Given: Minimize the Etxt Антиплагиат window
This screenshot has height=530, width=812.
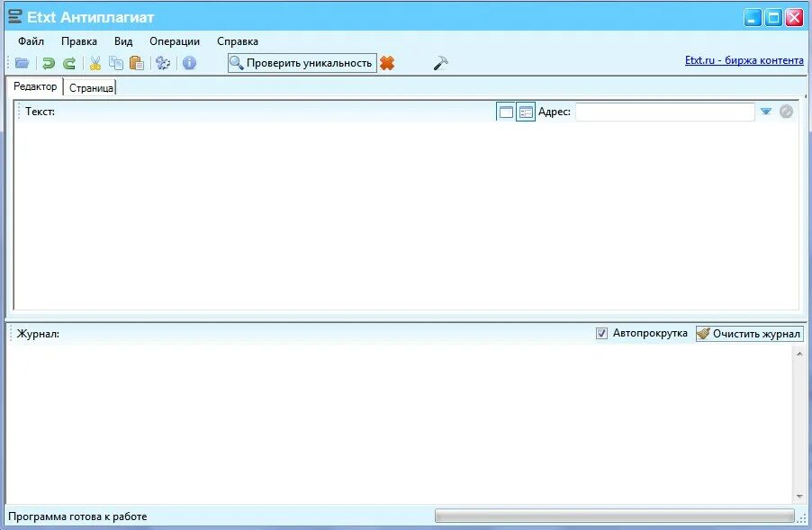Looking at the screenshot, I should coord(753,17).
